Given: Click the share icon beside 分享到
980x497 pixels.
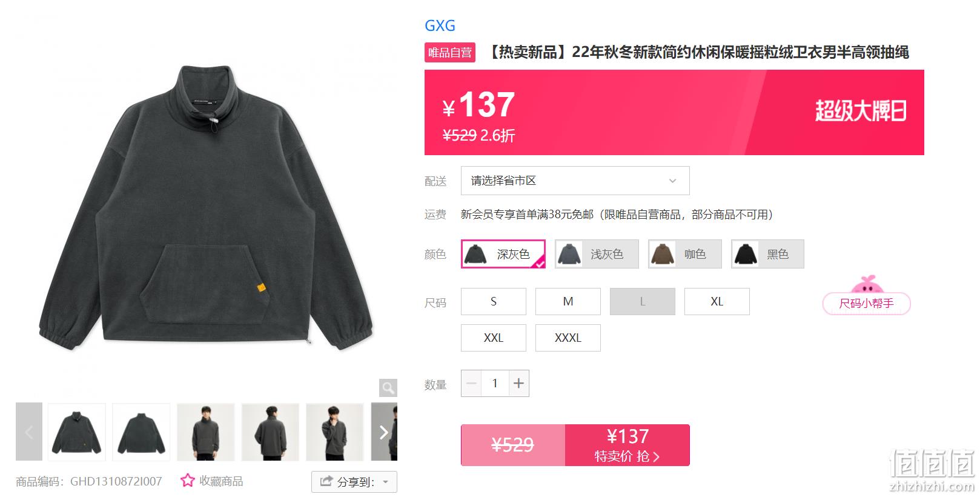Looking at the screenshot, I should click(326, 481).
